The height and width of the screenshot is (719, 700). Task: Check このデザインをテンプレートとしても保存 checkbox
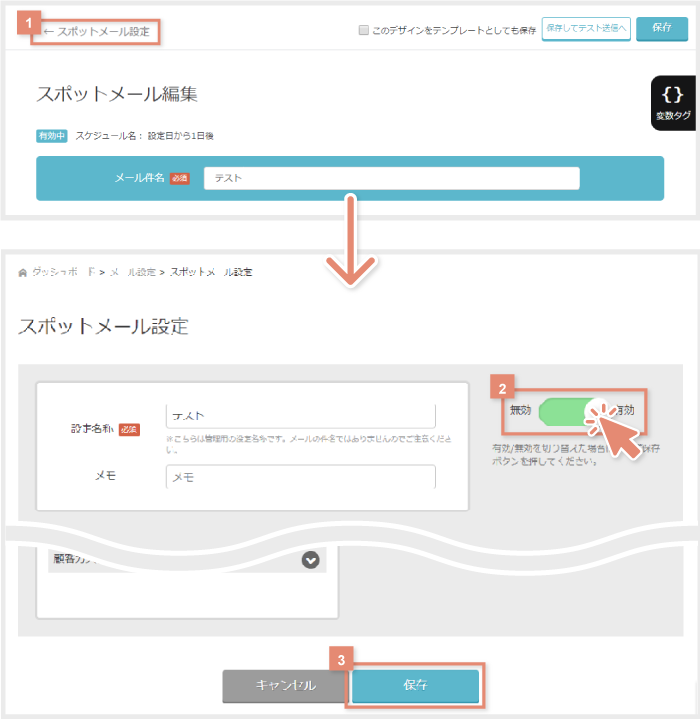[364, 30]
